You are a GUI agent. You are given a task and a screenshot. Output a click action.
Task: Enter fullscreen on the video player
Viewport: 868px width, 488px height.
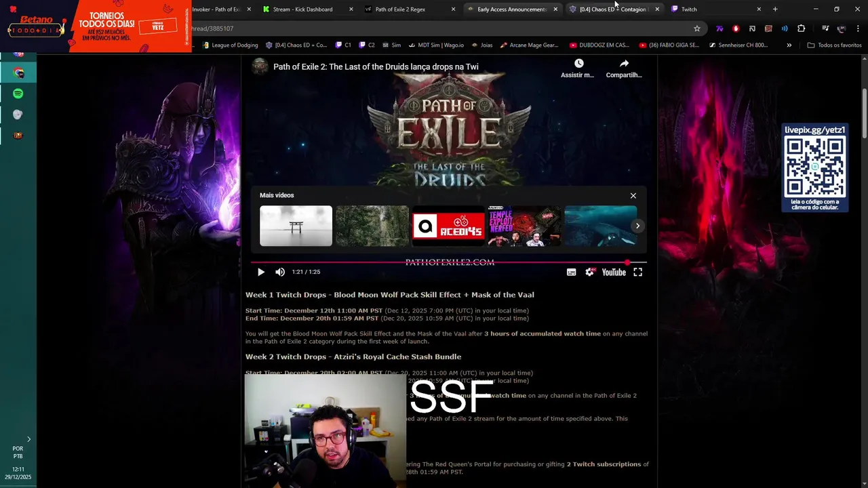[638, 272]
